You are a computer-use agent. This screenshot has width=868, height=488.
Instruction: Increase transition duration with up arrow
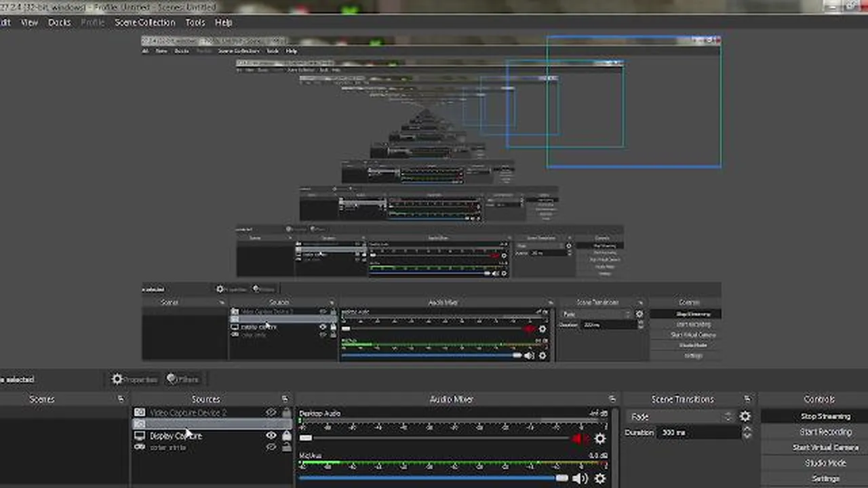tap(747, 429)
